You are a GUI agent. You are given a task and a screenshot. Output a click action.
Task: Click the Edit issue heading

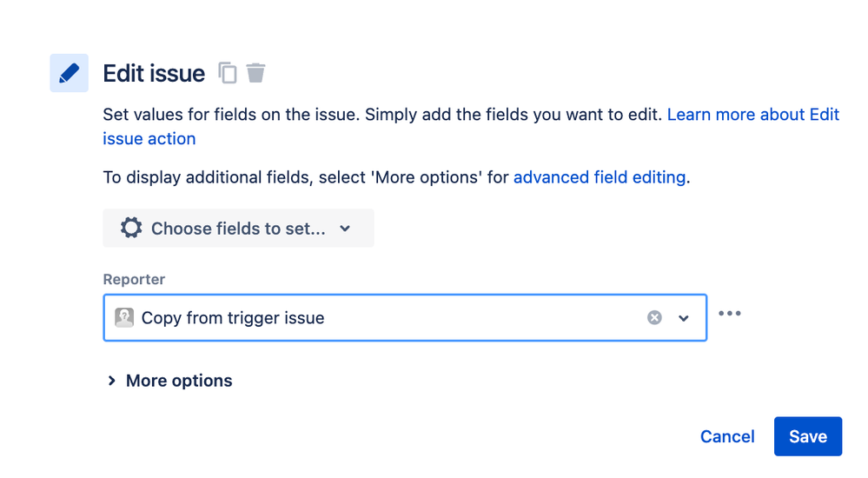[x=154, y=73]
